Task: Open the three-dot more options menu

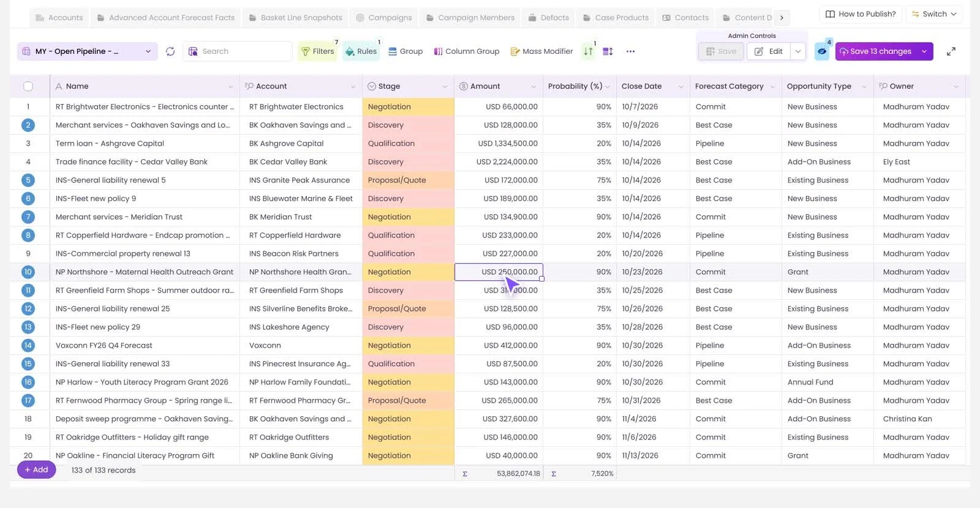Action: tap(630, 51)
